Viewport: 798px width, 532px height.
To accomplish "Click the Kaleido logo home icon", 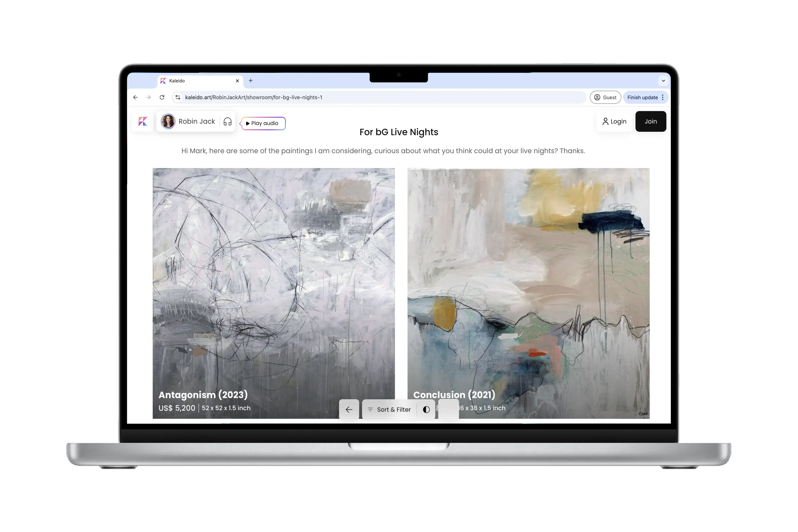I will [x=143, y=121].
